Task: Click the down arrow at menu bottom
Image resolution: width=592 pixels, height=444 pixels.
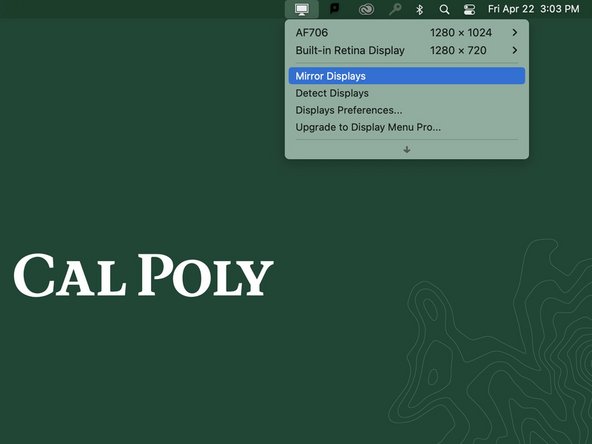Action: click(407, 150)
